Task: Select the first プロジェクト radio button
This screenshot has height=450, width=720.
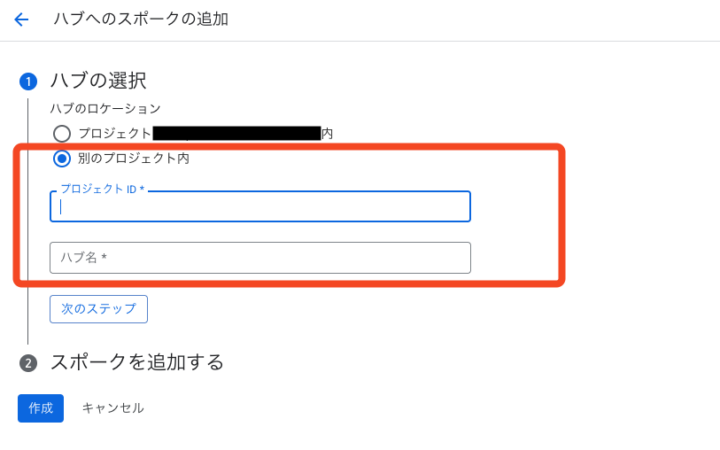Action: pos(62,133)
